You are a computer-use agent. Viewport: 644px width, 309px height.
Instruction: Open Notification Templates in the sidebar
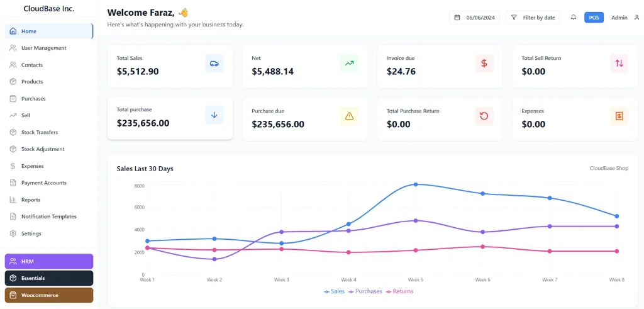[x=49, y=216]
